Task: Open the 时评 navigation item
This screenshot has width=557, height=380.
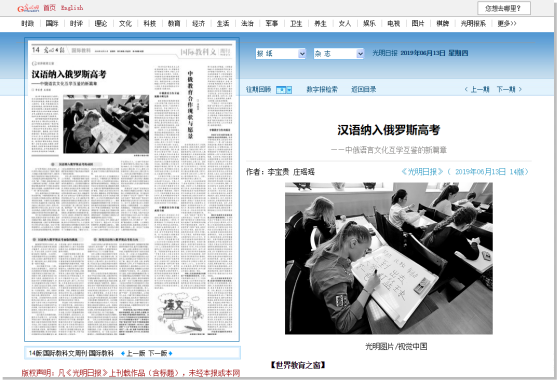Action: click(x=76, y=23)
